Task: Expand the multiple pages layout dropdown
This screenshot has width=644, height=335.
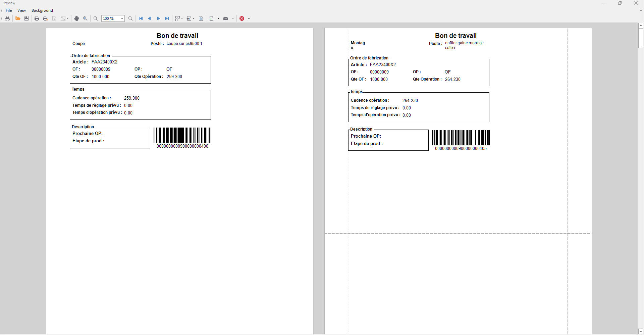Action: click(x=182, y=18)
